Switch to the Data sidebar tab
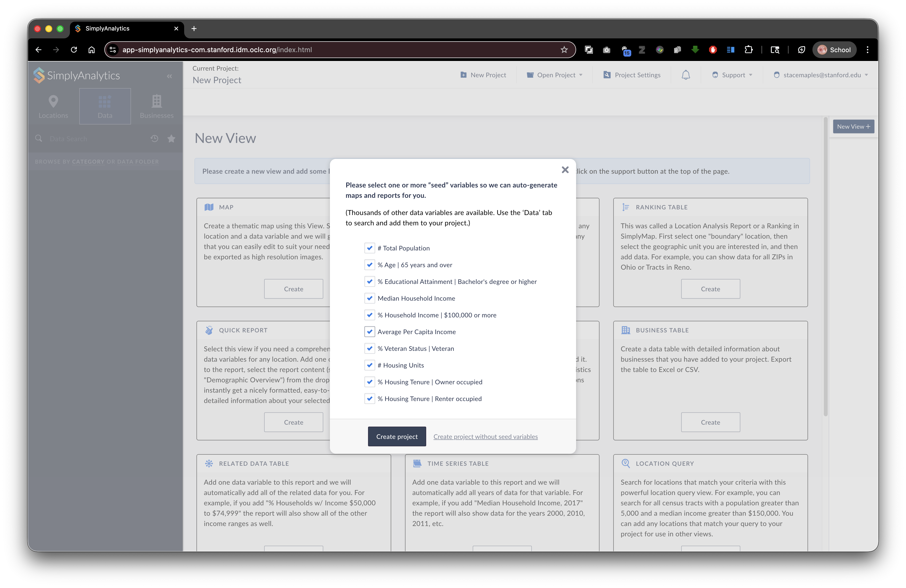 click(x=105, y=107)
